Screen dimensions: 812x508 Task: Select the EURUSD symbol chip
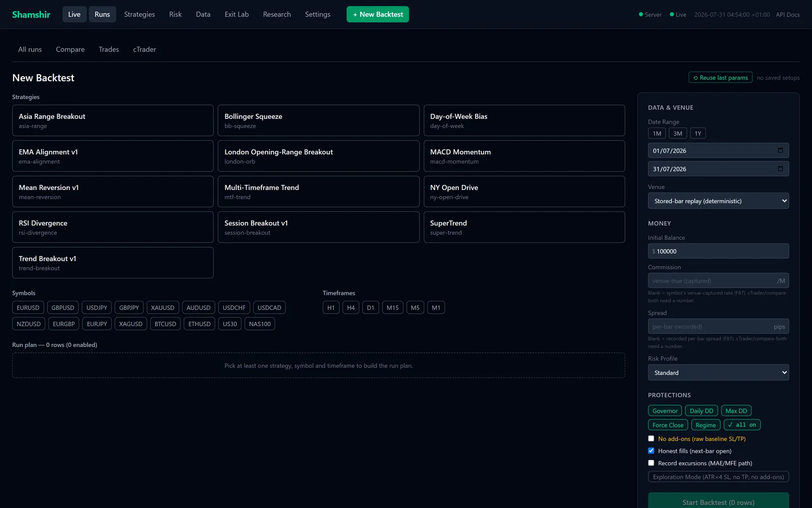[x=28, y=307]
